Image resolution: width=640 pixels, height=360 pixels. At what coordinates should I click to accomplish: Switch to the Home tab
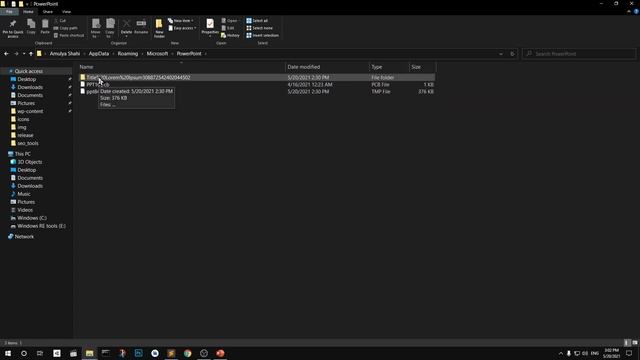click(x=28, y=12)
